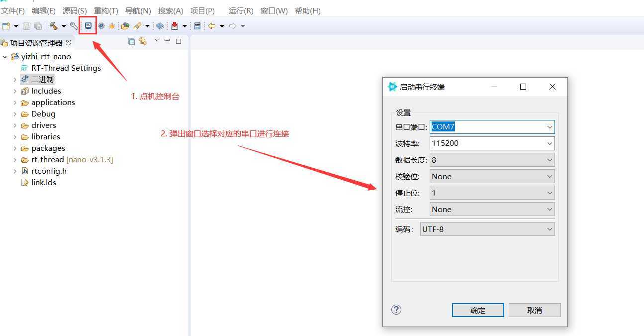Click the 取消 button
The width and height of the screenshot is (644, 336).
point(535,310)
